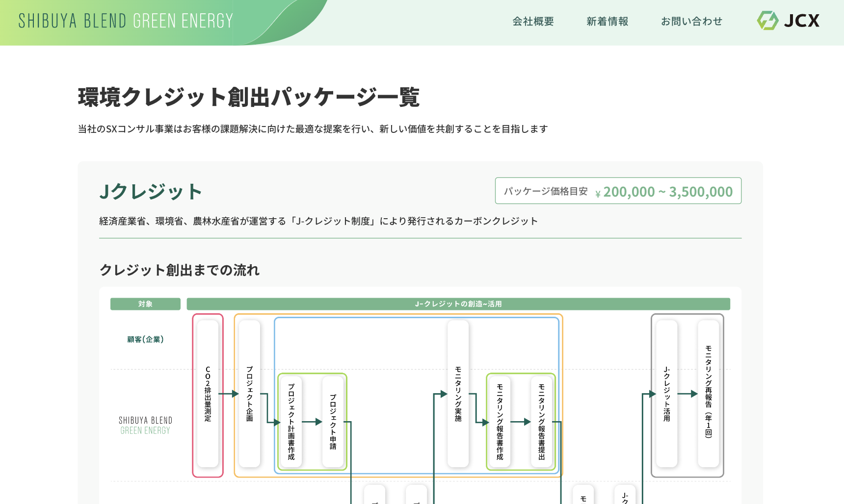The height and width of the screenshot is (504, 844).
Task: Click the SHIBUYA BLEND GREEN ENERGY row label in the diagram
Action: (x=145, y=426)
